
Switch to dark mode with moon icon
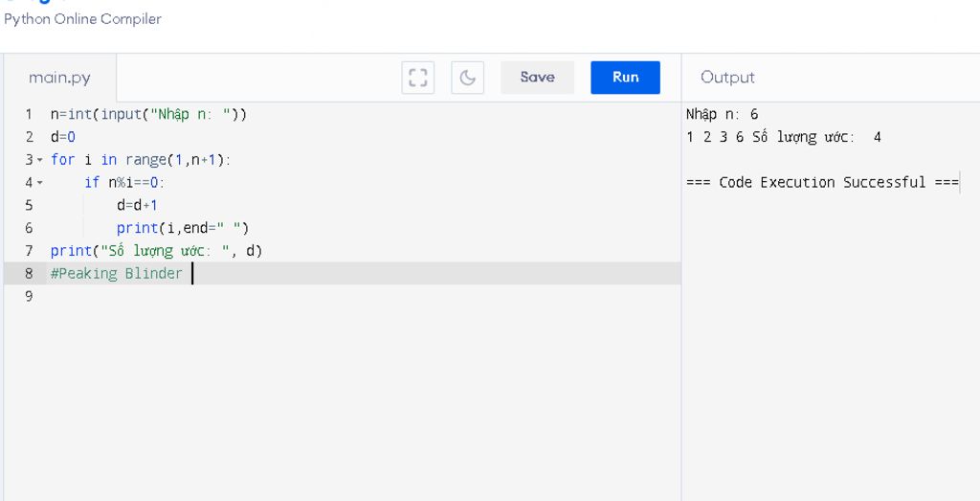point(467,78)
